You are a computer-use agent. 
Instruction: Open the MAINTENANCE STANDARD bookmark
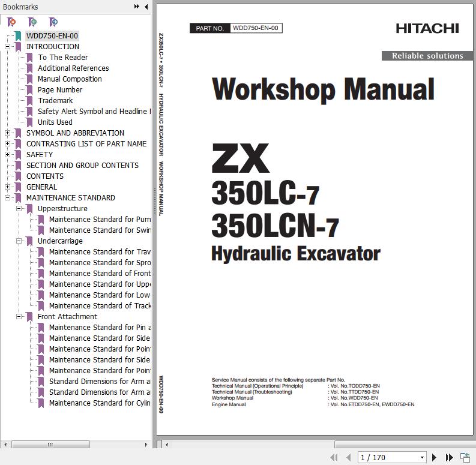pos(70,197)
